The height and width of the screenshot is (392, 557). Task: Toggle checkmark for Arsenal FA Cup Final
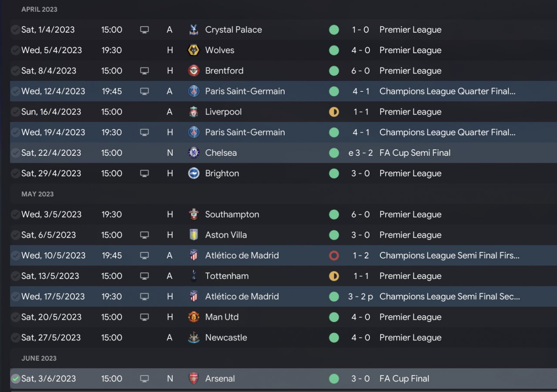[x=15, y=379]
